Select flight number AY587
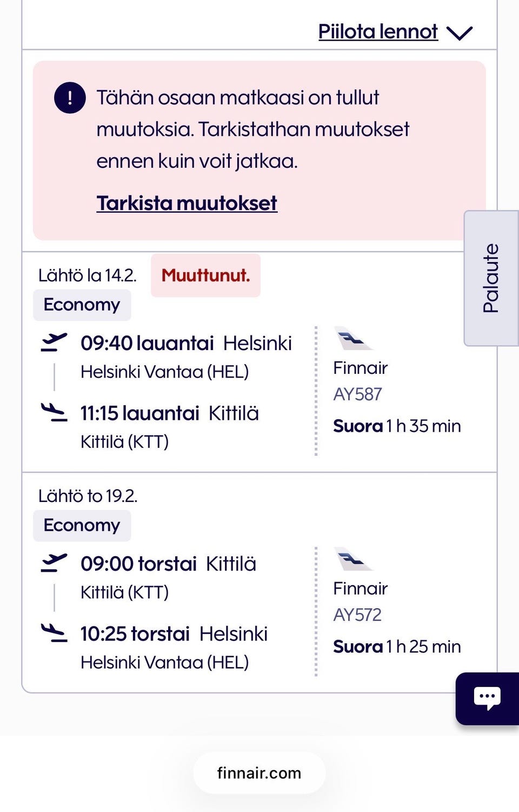The height and width of the screenshot is (812, 519). click(357, 394)
